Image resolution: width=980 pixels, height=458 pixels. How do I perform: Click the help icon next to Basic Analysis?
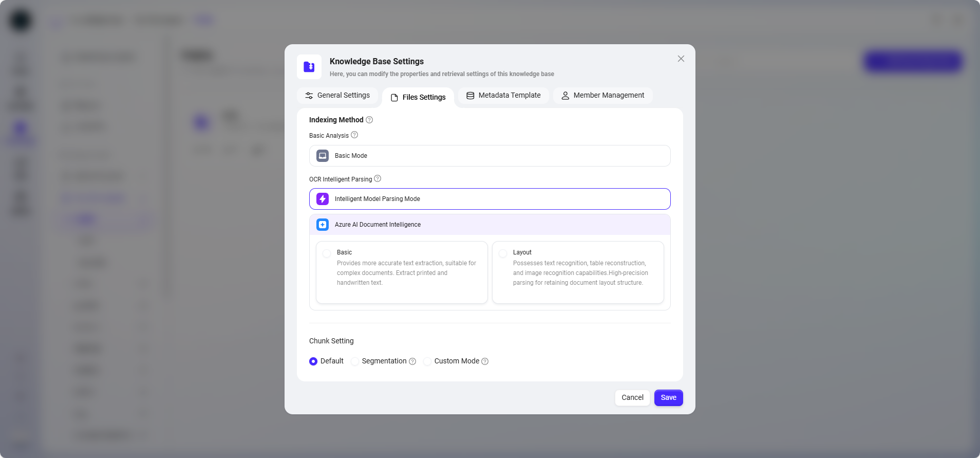[x=354, y=135]
